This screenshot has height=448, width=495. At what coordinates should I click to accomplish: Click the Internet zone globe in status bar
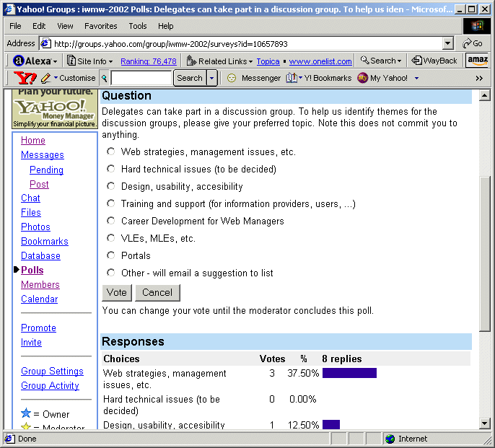(x=390, y=439)
